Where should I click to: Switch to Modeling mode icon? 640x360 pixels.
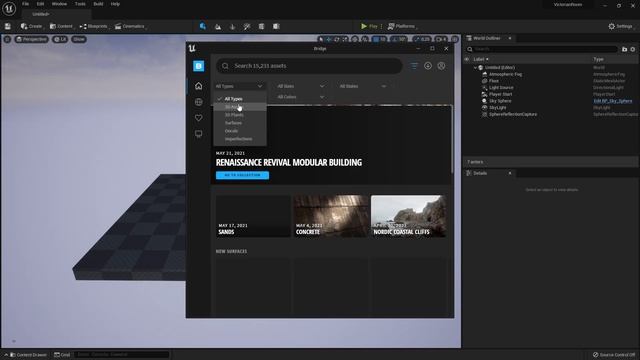(x=261, y=27)
